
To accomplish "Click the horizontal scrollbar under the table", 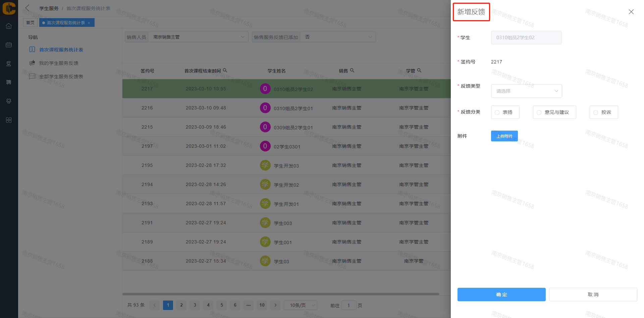I will [281, 294].
